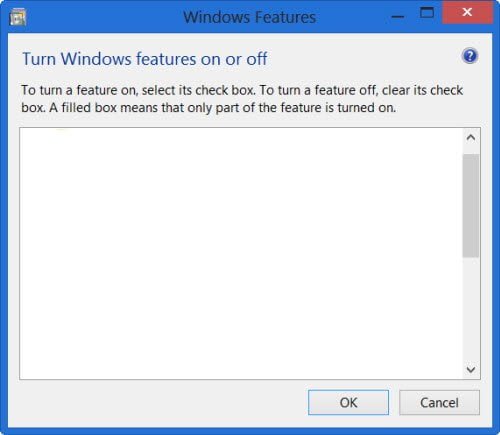Dismiss the dialog using Cancel
The width and height of the screenshot is (500, 435).
pos(439,402)
